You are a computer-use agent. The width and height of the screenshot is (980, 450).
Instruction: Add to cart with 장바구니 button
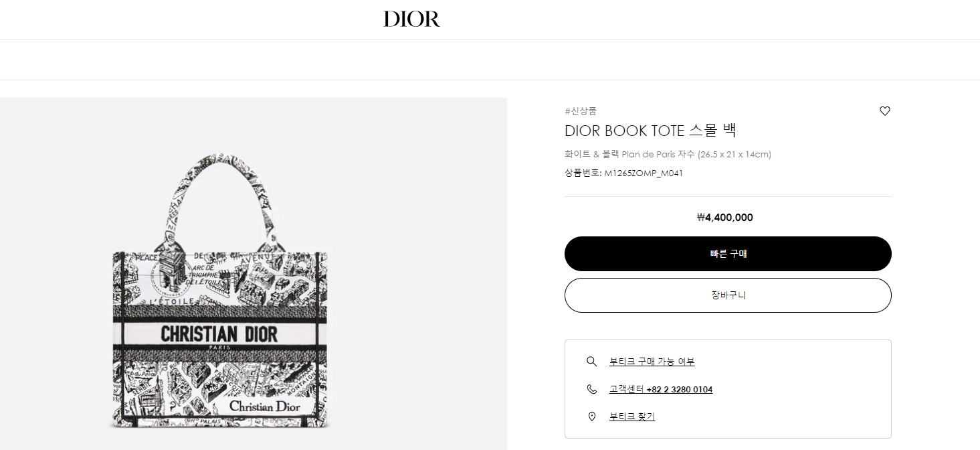coord(728,295)
